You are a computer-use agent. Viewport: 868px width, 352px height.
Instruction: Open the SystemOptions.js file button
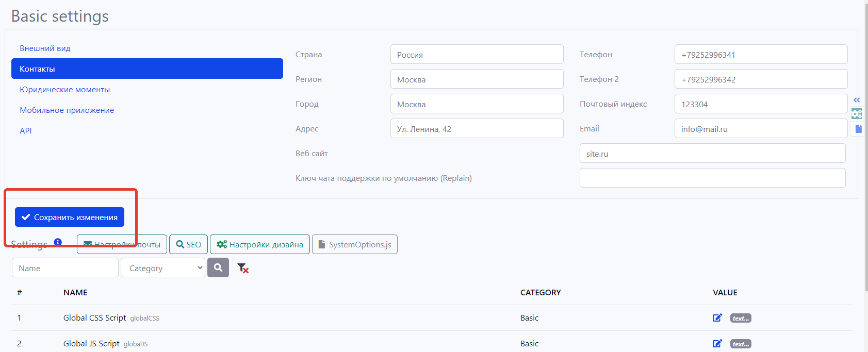pos(355,244)
